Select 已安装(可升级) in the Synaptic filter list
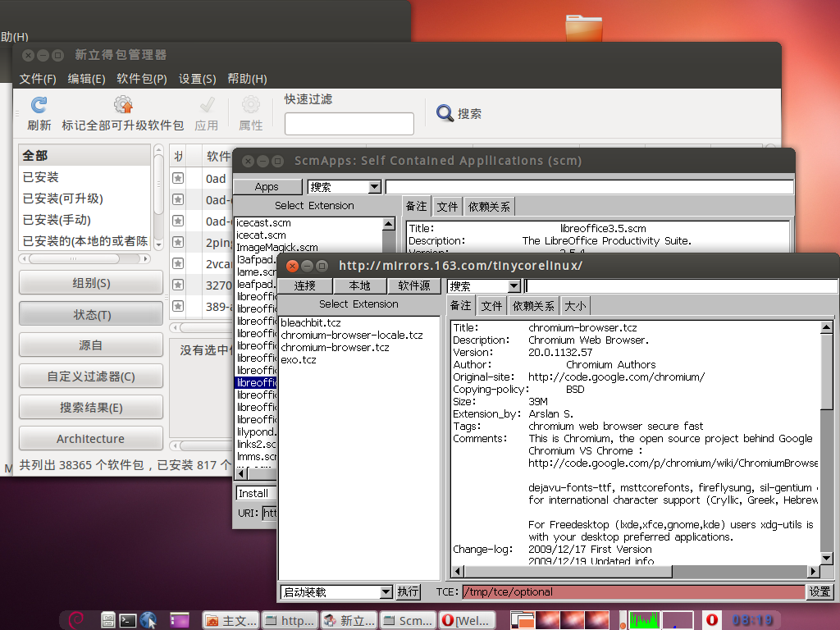 62,199
